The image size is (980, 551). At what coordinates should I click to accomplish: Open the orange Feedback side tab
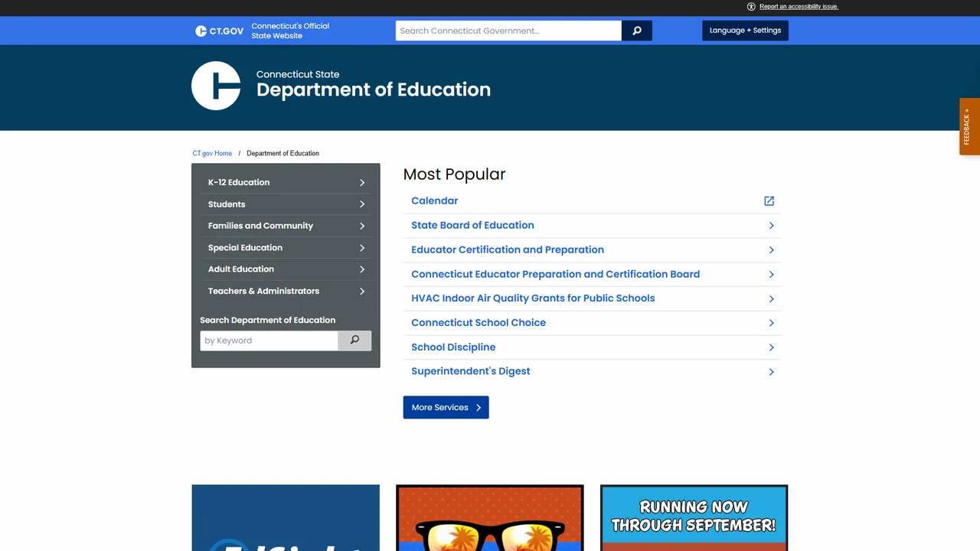click(969, 126)
